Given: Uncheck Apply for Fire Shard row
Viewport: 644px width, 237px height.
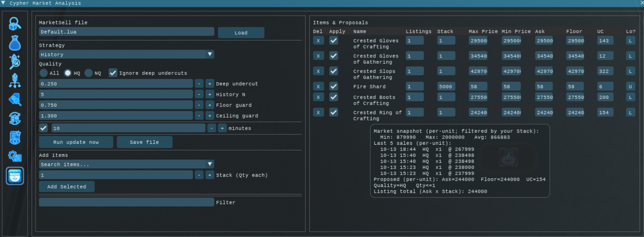Looking at the screenshot, I should pos(334,86).
